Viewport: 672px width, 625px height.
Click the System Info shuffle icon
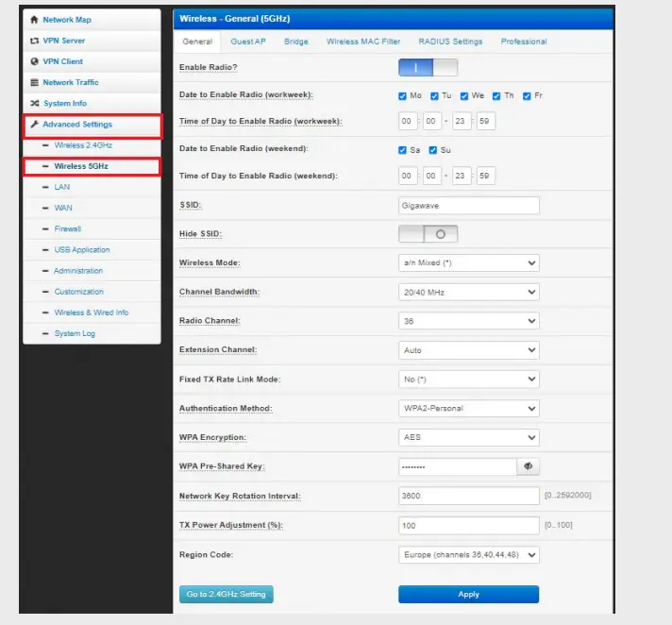(x=35, y=103)
